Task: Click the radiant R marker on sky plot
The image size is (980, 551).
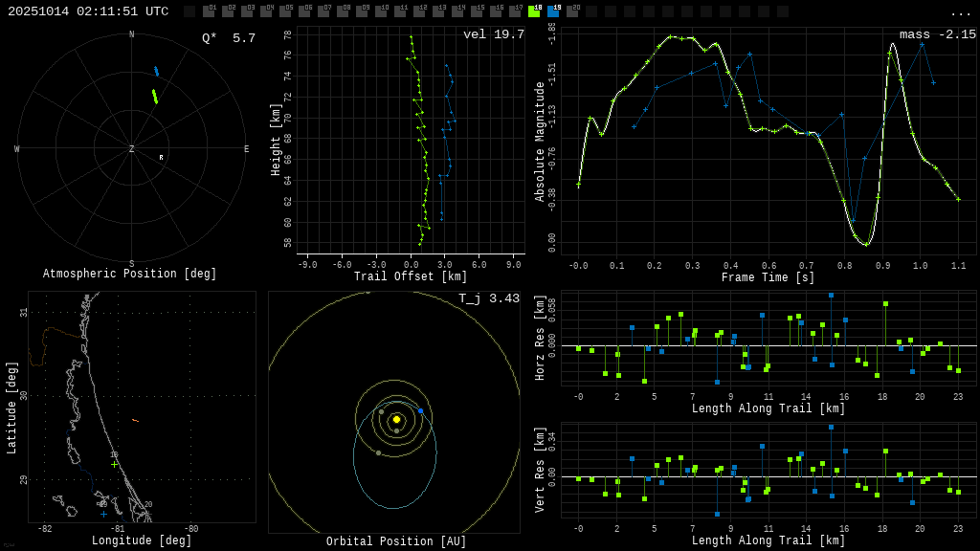Action: click(x=161, y=158)
